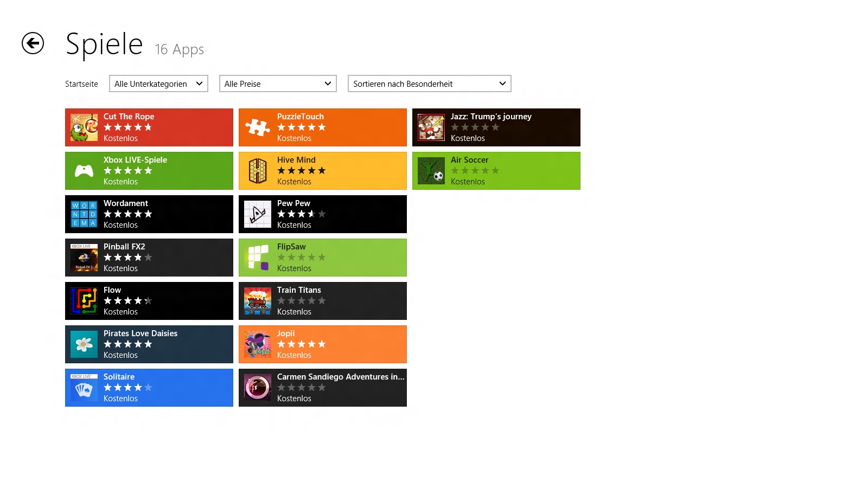The height and width of the screenshot is (488, 868).
Task: Open the Hive Mind honeycomb icon
Action: (x=258, y=171)
